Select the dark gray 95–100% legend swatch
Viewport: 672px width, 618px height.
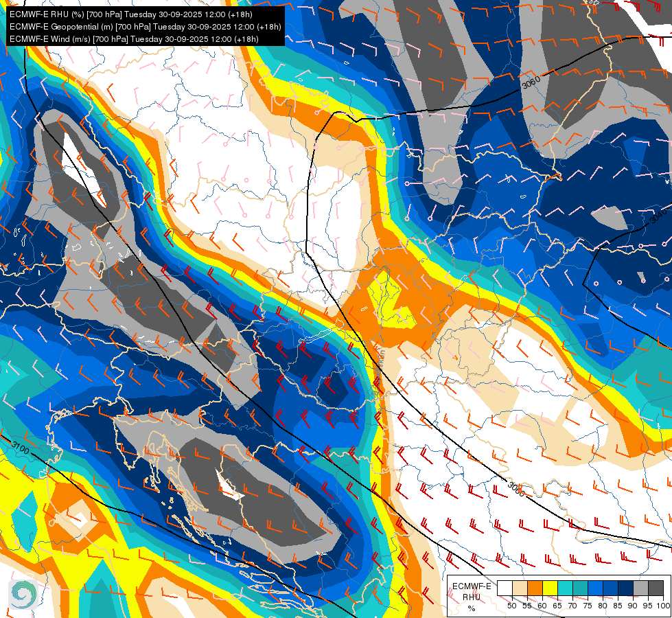point(656,588)
